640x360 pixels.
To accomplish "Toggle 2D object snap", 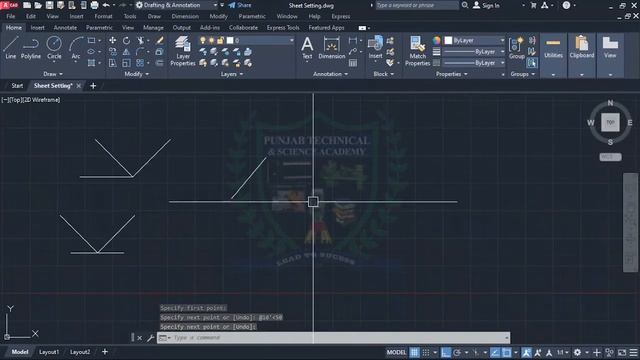I will pos(507,352).
